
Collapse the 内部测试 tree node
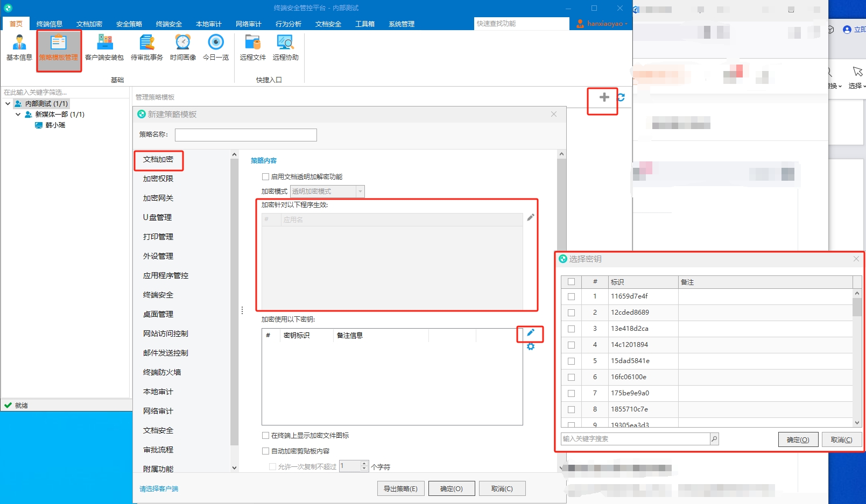pos(8,103)
